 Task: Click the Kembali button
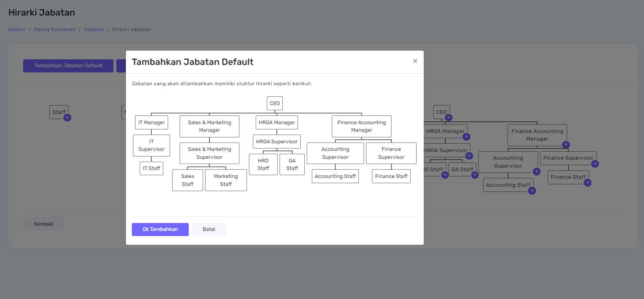[x=43, y=224]
